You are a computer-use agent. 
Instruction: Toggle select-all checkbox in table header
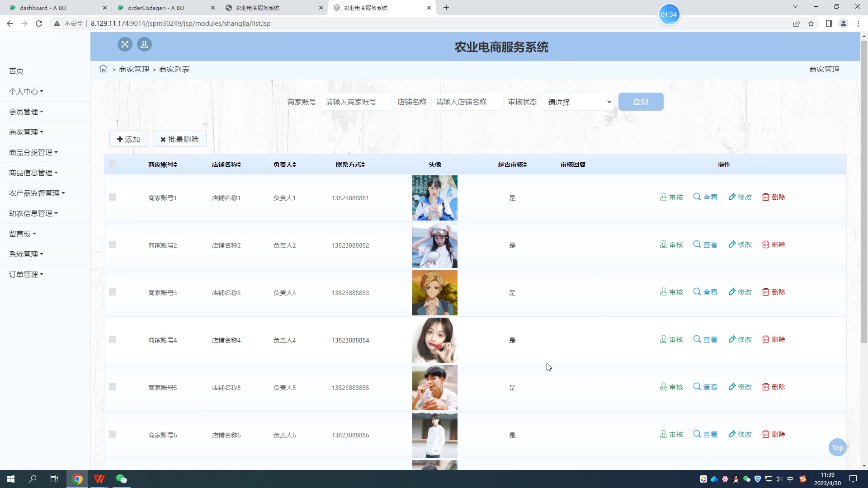click(x=113, y=164)
